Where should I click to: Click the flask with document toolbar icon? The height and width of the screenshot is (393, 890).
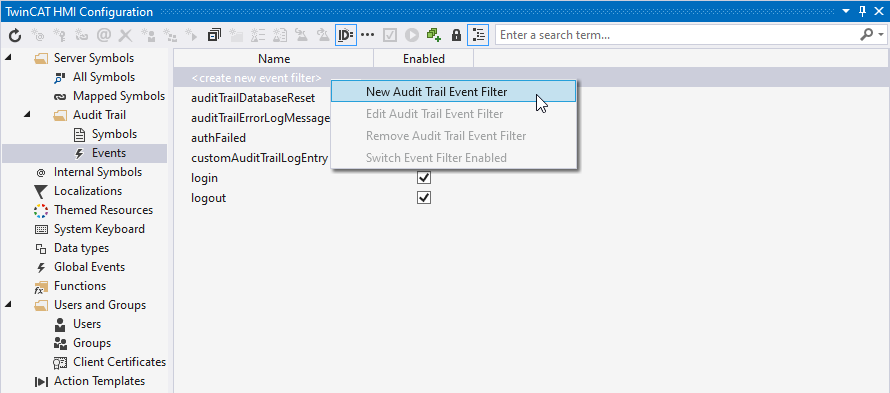[279, 36]
